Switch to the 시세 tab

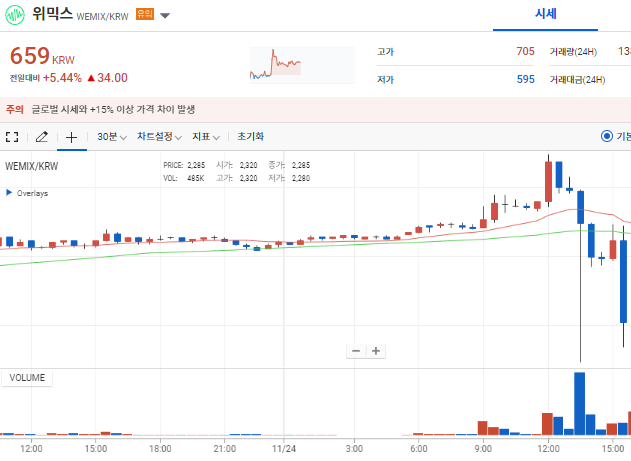click(545, 14)
